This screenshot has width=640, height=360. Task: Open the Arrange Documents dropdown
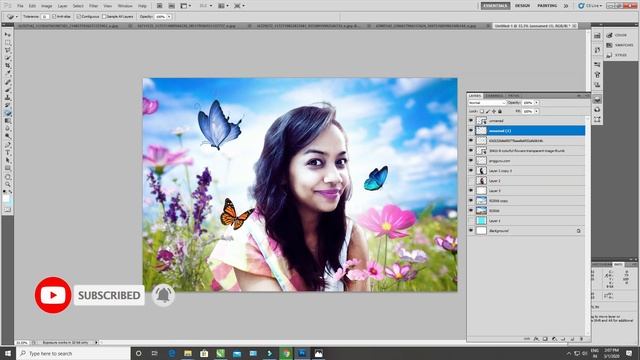223,6
